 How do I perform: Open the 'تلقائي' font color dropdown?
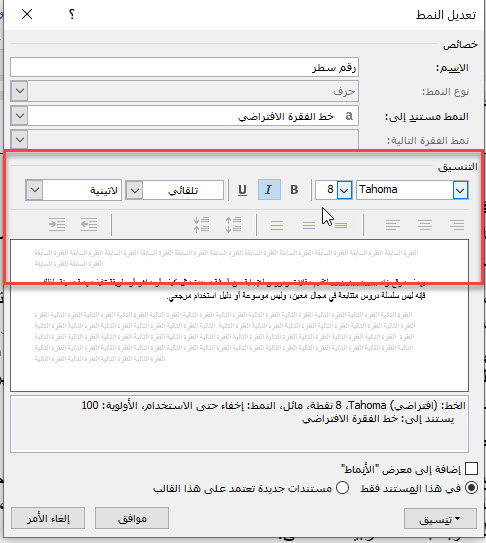[x=134, y=190]
